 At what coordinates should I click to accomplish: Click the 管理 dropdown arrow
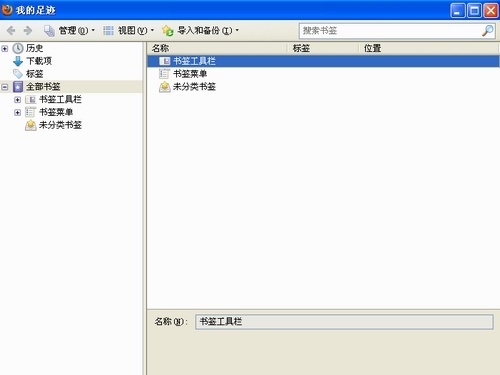click(93, 30)
